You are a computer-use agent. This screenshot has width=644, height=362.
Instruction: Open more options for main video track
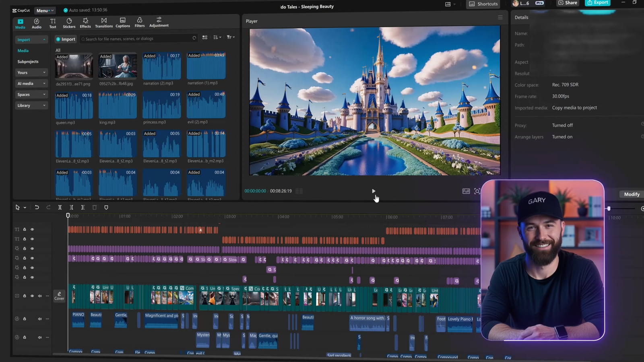[47, 296]
